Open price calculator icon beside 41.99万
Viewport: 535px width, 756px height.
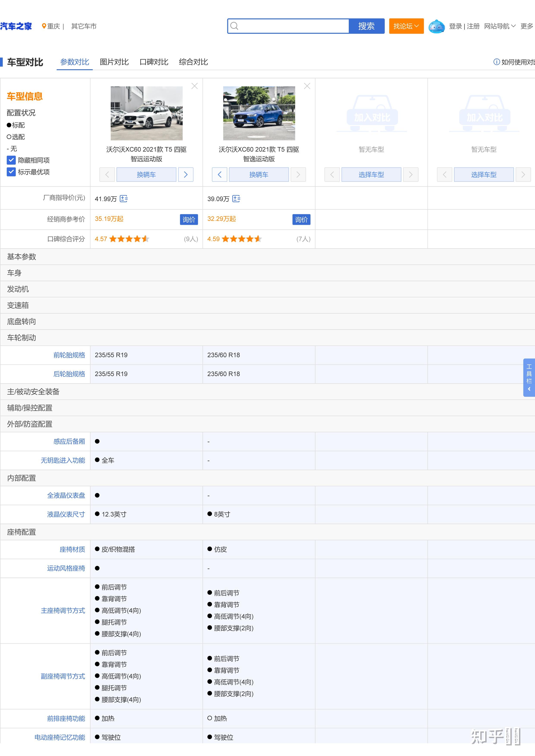coord(124,198)
